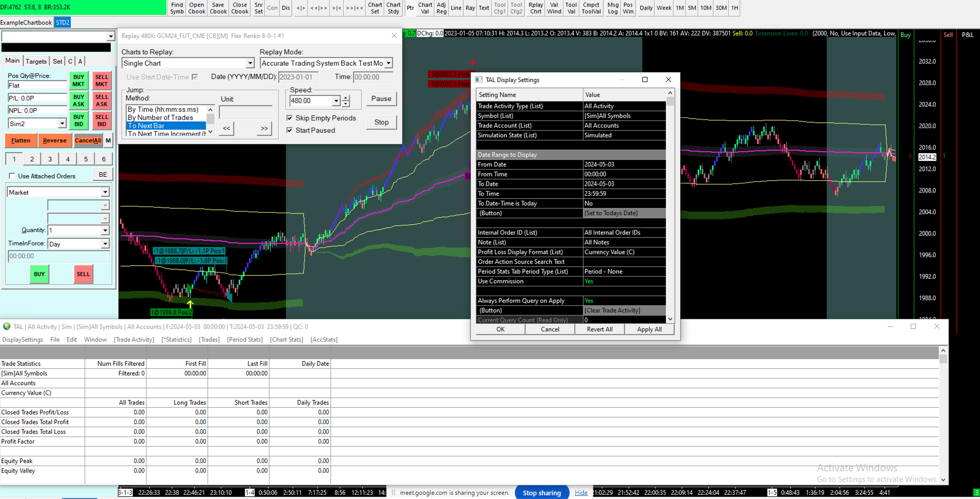
Task: Click the BUY MKT button
Action: coord(78,80)
